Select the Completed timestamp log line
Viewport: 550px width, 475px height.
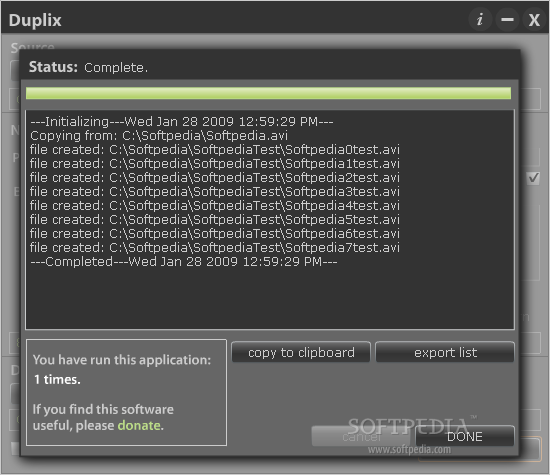click(x=184, y=262)
